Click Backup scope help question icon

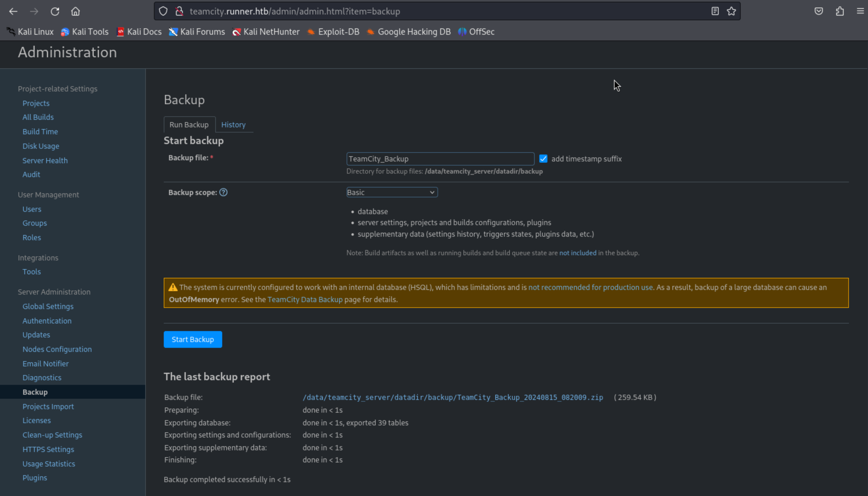pos(223,192)
